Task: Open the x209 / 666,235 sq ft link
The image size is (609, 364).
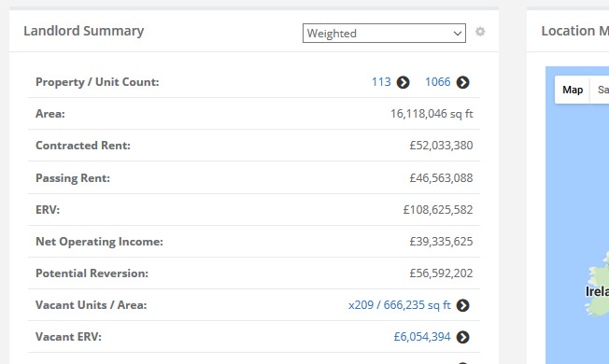Action: (399, 305)
